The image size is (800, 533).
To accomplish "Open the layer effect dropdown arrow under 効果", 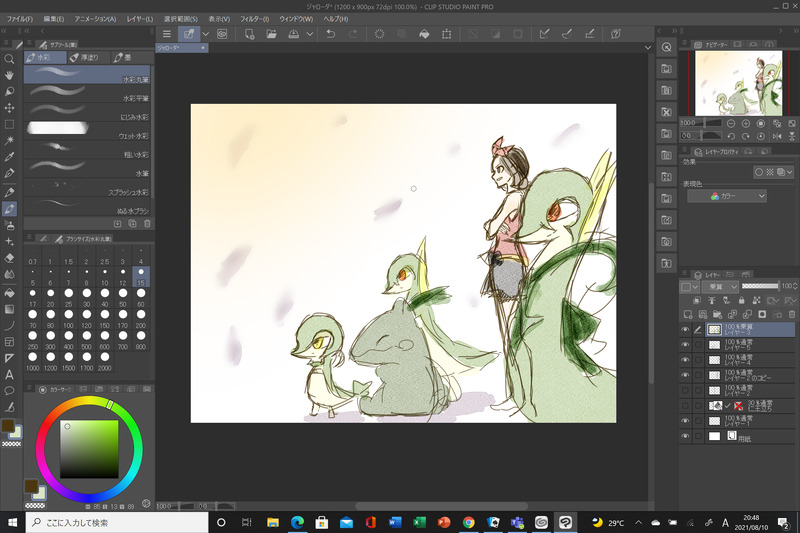I will [790, 172].
